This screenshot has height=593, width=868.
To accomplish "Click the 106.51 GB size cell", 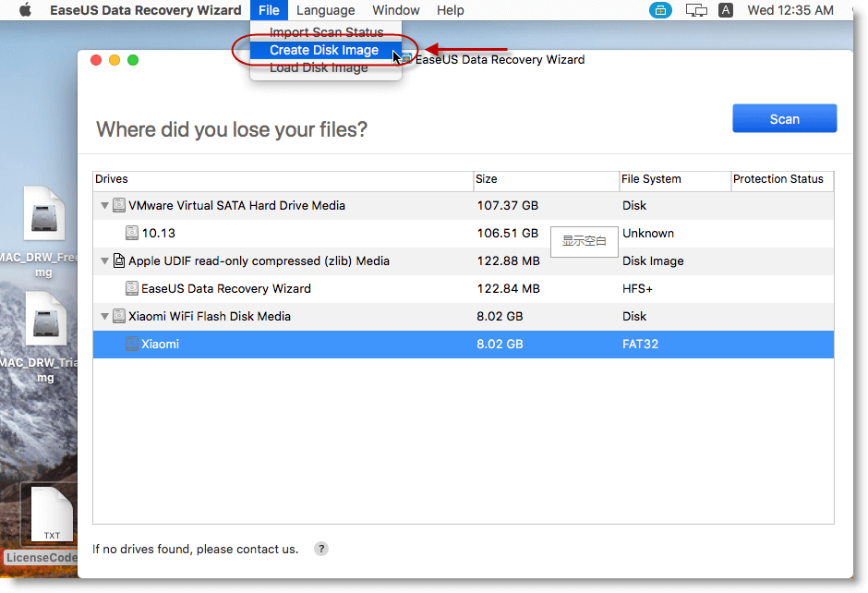I will point(508,233).
